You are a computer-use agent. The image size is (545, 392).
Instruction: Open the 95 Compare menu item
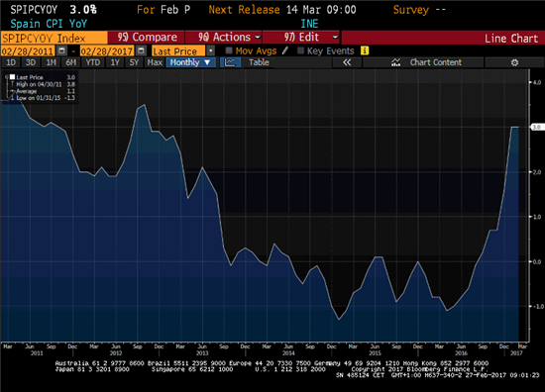coord(147,38)
